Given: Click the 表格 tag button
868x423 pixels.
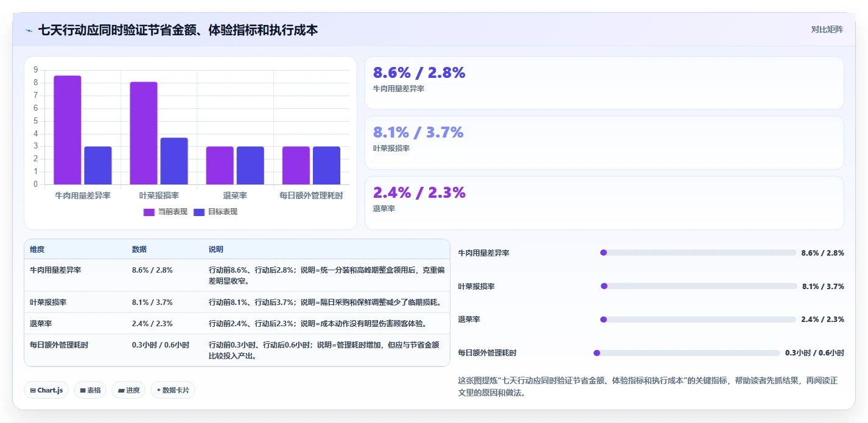Looking at the screenshot, I should tap(90, 390).
